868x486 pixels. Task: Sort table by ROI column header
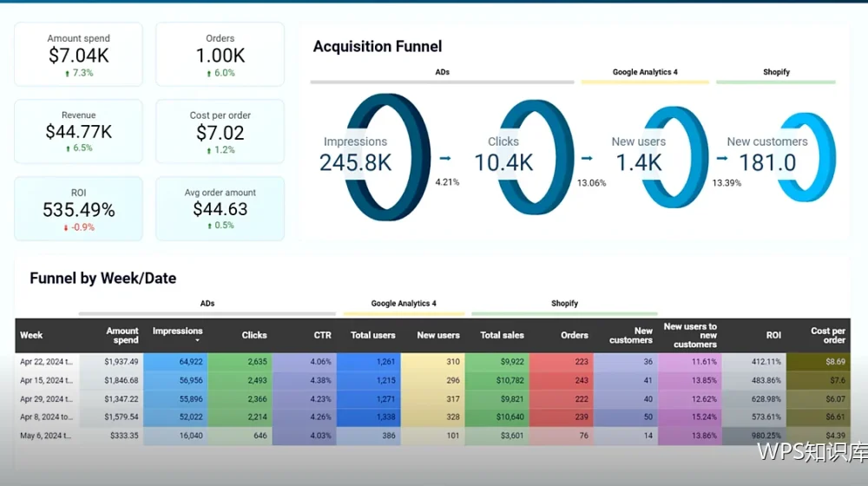[773, 335]
